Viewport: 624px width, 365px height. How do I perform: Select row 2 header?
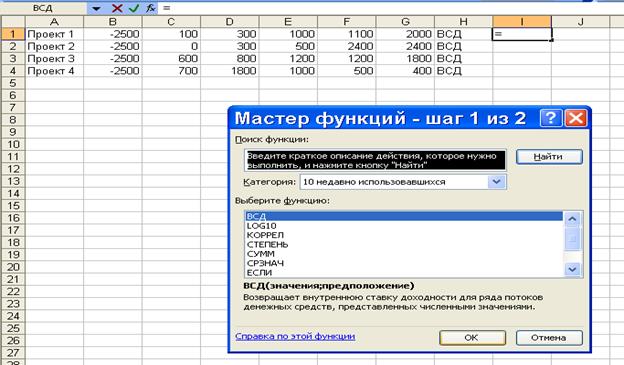pyautogui.click(x=13, y=47)
